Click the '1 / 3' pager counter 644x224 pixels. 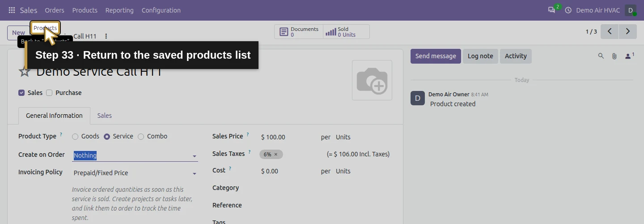pos(591,32)
